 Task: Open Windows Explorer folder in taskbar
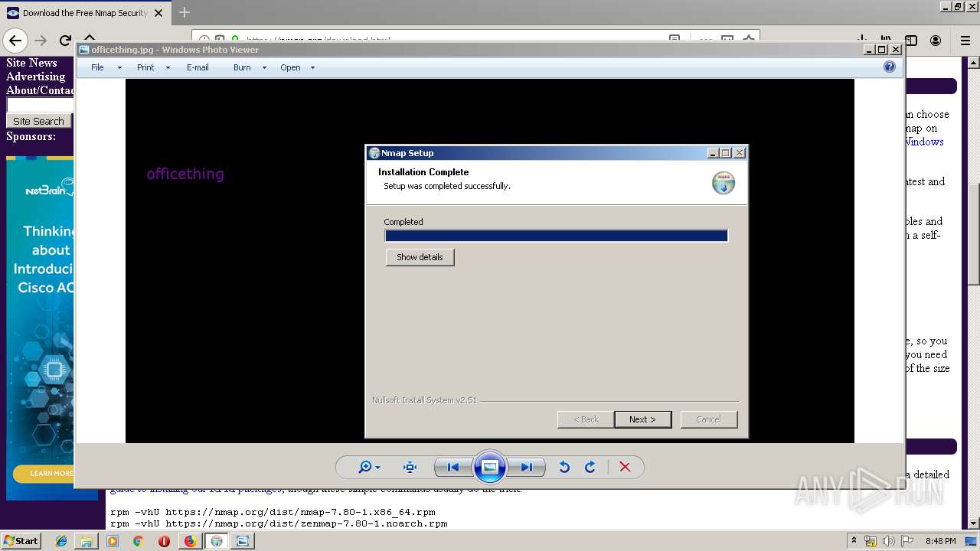[x=87, y=541]
